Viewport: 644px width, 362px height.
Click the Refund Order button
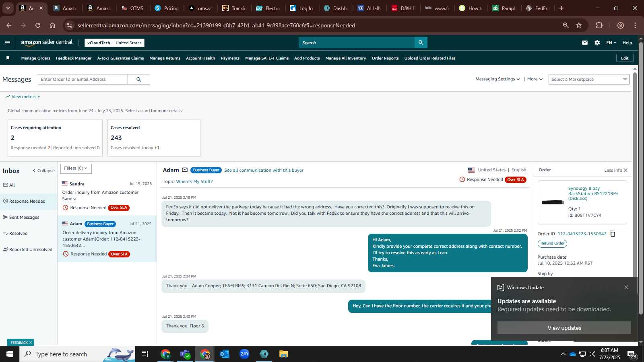click(552, 243)
